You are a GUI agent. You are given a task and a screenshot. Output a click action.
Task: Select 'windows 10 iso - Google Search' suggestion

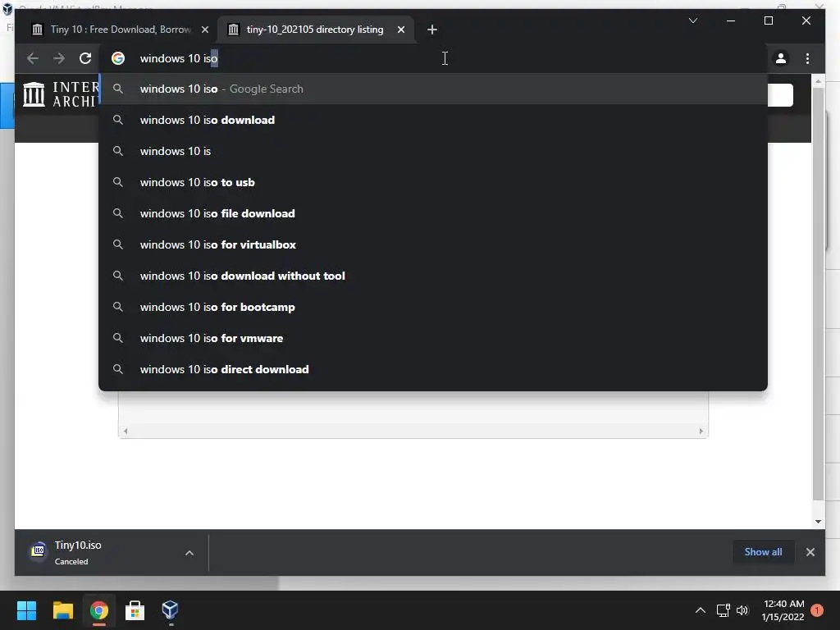point(433,89)
